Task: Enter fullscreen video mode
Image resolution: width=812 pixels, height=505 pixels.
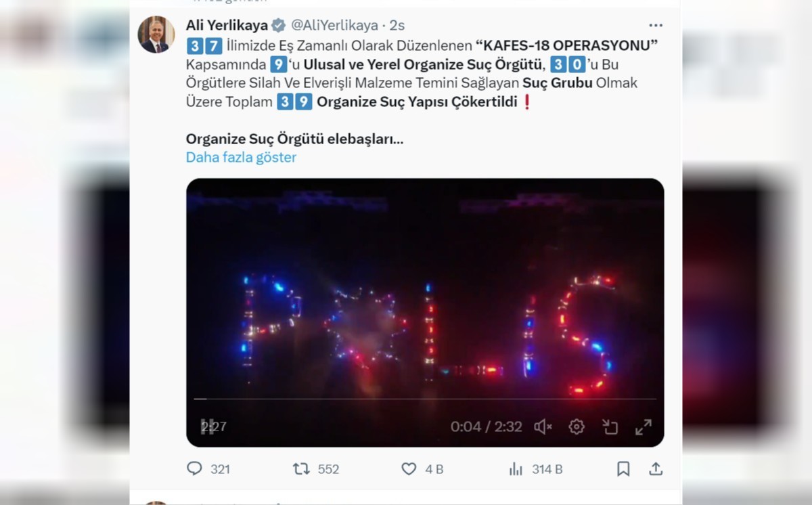Action: pos(643,426)
